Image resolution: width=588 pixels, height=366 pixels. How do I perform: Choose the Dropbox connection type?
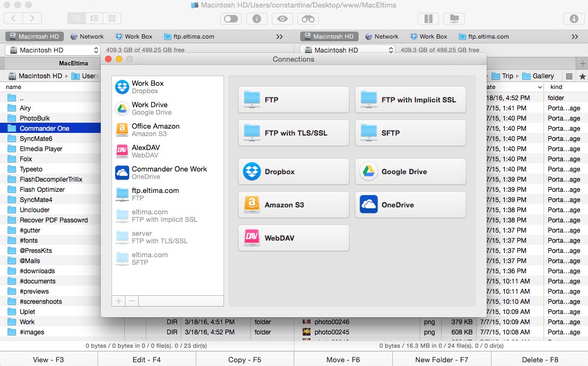click(294, 171)
